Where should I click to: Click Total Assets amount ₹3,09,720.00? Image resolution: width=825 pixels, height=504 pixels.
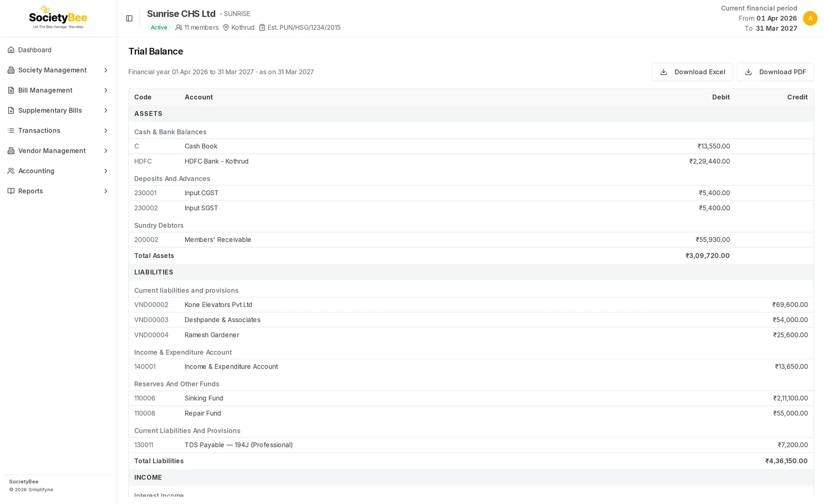(707, 256)
